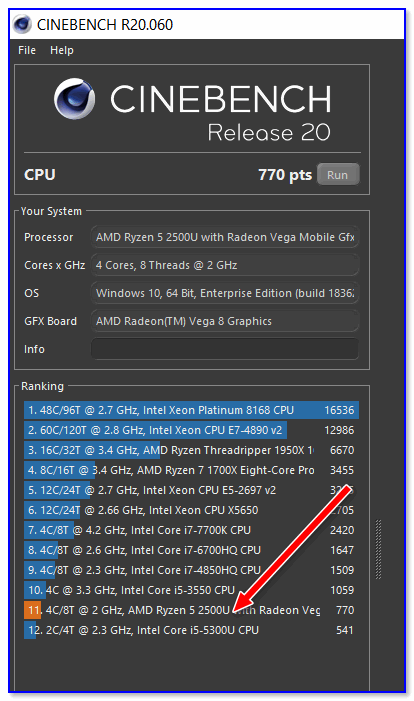The height and width of the screenshot is (701, 414).
Task: Select the Core i5-3550 ranking entry
Action: pos(191,590)
